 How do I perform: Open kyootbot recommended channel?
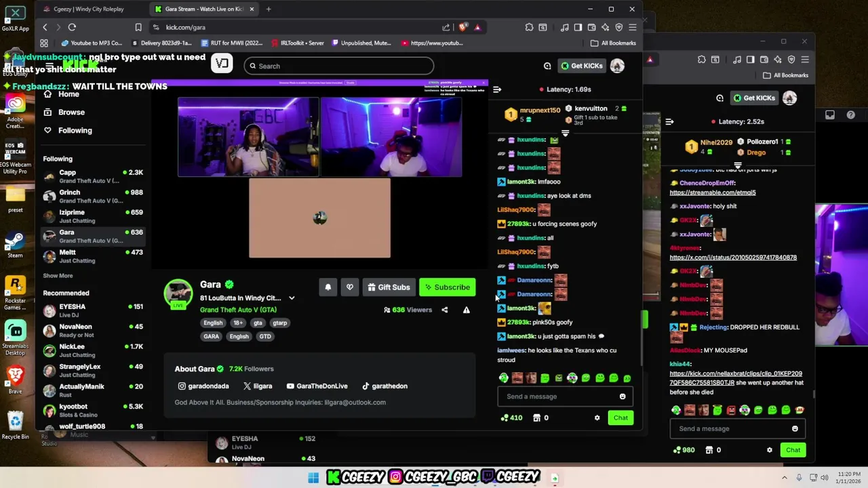point(93,410)
